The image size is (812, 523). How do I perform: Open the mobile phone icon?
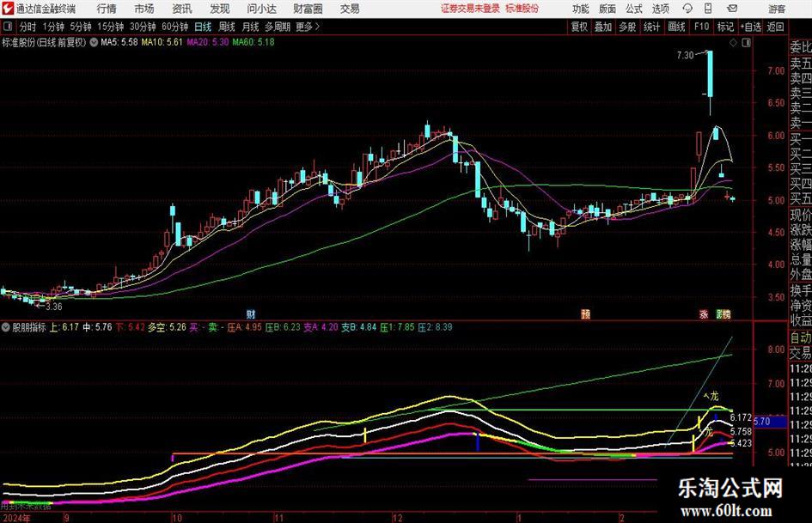pos(708,9)
